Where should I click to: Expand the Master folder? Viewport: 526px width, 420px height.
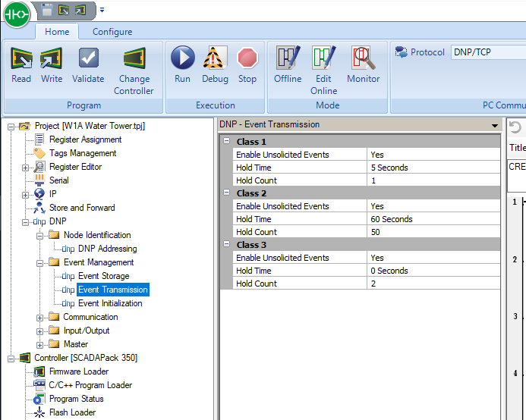pos(39,345)
